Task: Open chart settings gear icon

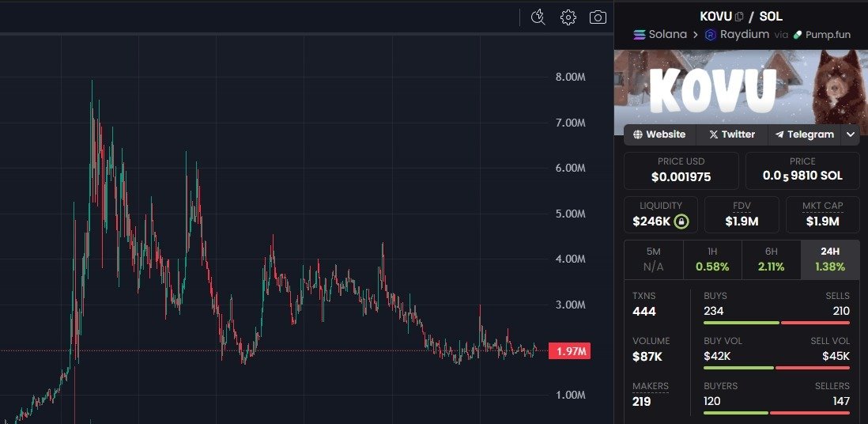Action: pyautogui.click(x=568, y=17)
